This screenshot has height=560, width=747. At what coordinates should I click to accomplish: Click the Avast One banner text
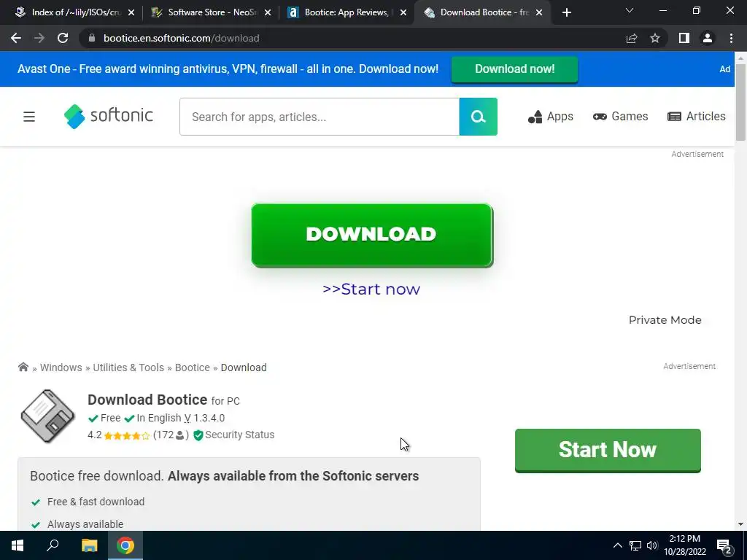[x=228, y=69]
